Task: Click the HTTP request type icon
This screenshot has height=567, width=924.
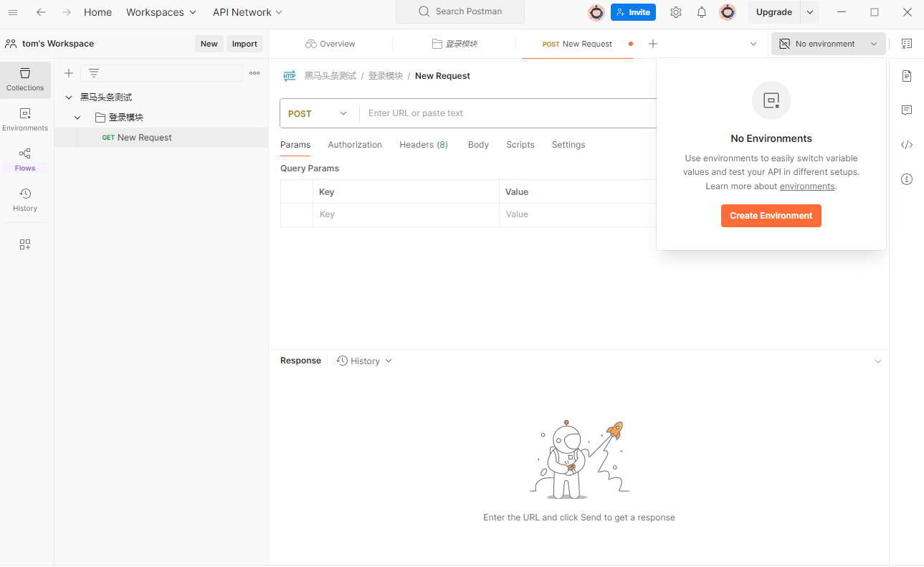Action: (290, 76)
